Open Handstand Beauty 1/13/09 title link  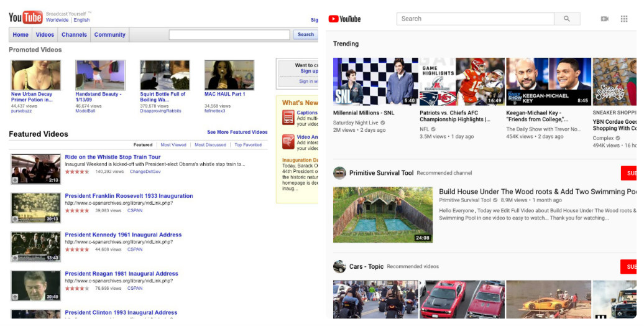click(x=99, y=97)
